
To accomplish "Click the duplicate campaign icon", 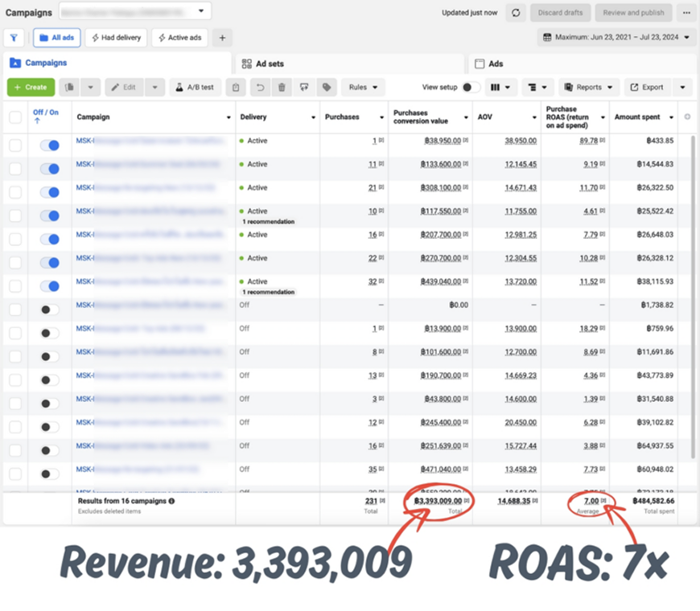I will pyautogui.click(x=71, y=88).
